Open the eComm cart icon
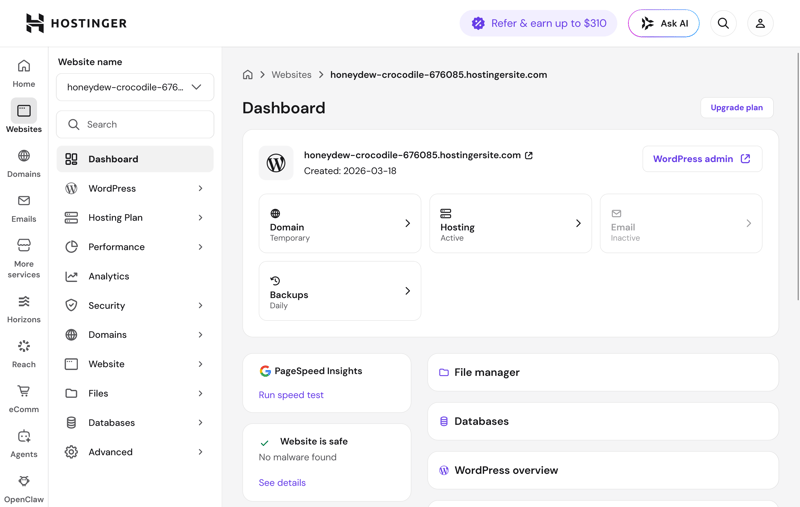Image resolution: width=800 pixels, height=507 pixels. coord(24,391)
